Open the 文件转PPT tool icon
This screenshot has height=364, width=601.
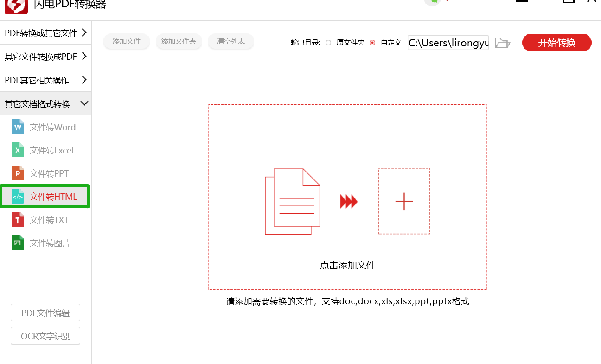coord(17,173)
